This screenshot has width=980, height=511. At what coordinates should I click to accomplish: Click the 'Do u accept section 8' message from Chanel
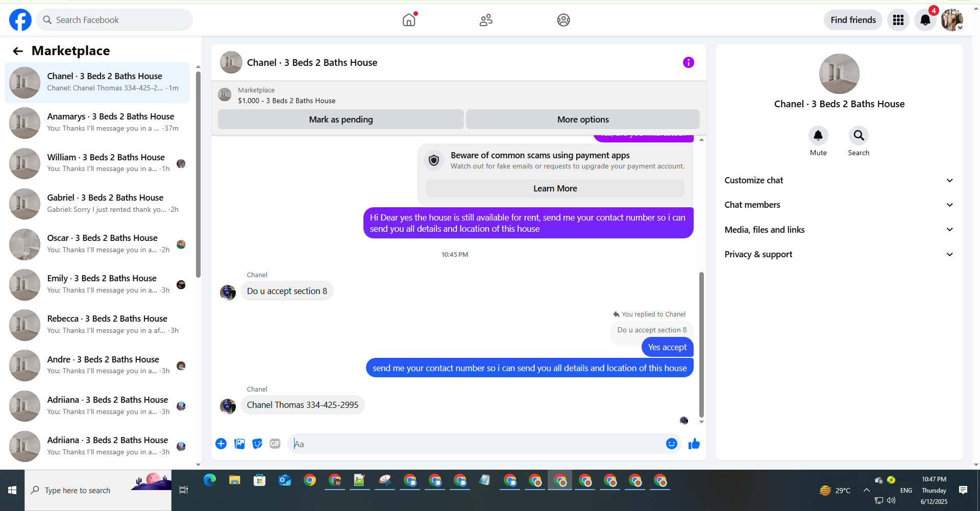pyautogui.click(x=287, y=291)
